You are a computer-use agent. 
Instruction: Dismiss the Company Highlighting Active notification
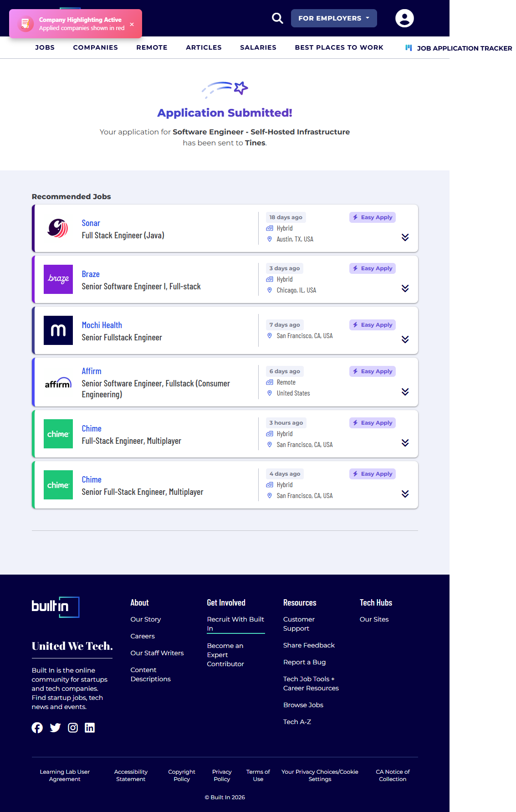click(x=132, y=24)
